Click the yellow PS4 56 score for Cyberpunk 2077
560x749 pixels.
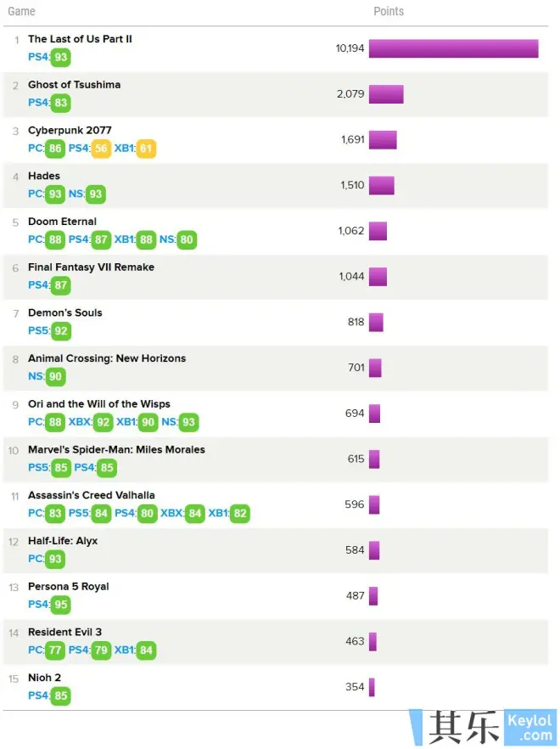click(x=102, y=149)
